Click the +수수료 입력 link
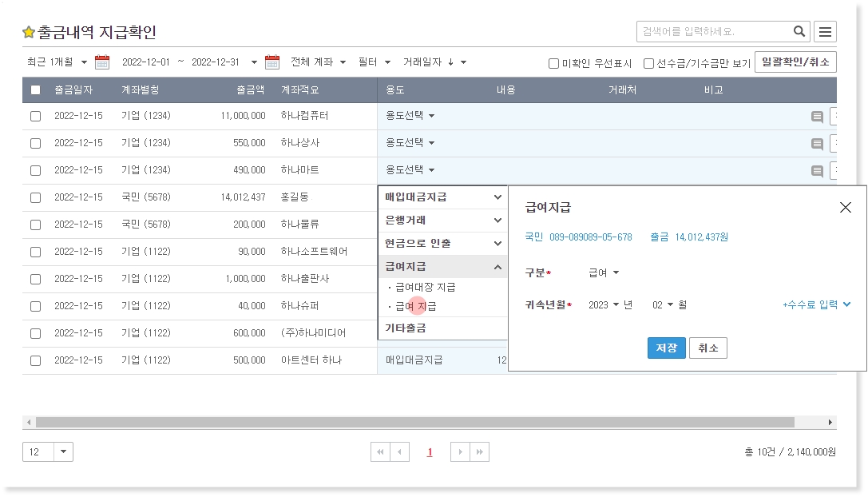The width and height of the screenshot is (868, 497). coord(816,304)
